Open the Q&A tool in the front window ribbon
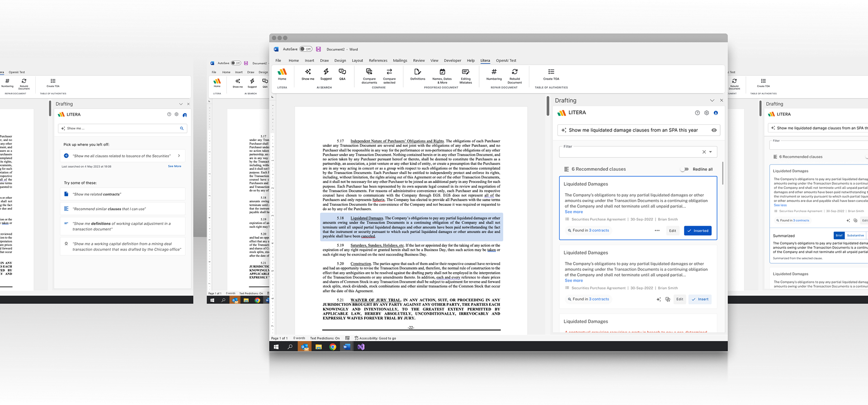The image size is (868, 405). tap(342, 74)
